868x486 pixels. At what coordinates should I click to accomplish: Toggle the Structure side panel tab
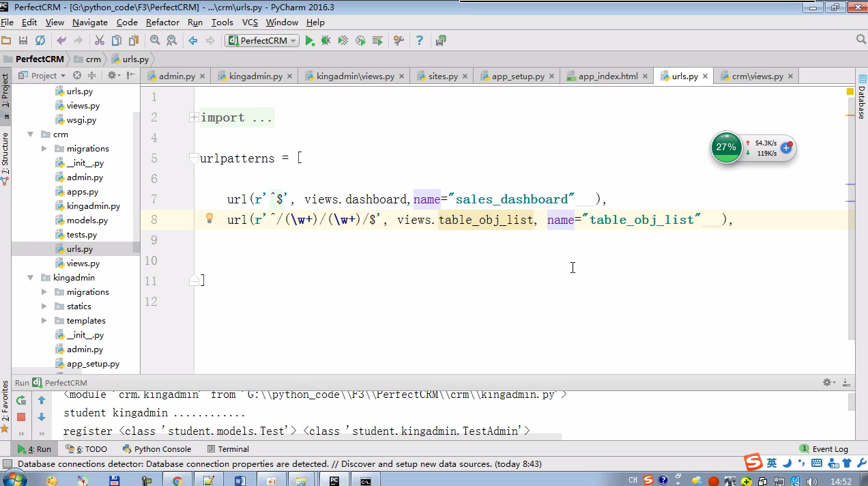tap(5, 157)
